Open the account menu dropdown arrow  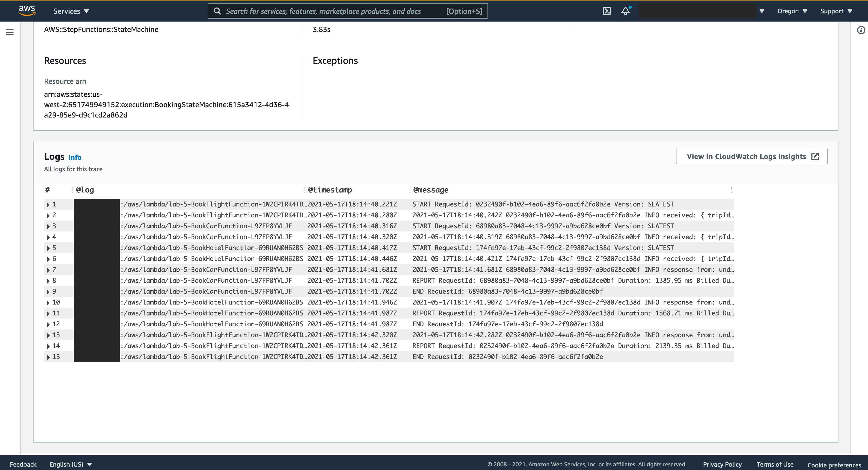(762, 11)
